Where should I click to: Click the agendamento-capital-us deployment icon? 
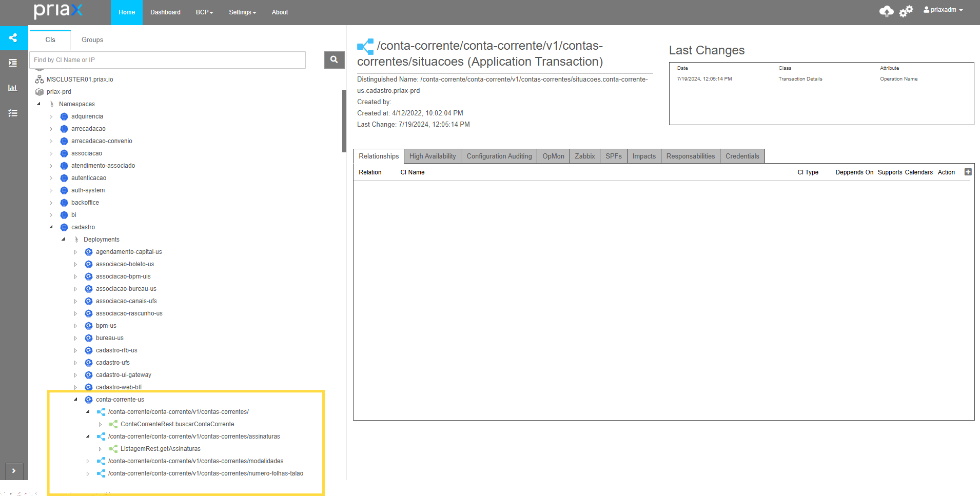click(x=89, y=252)
